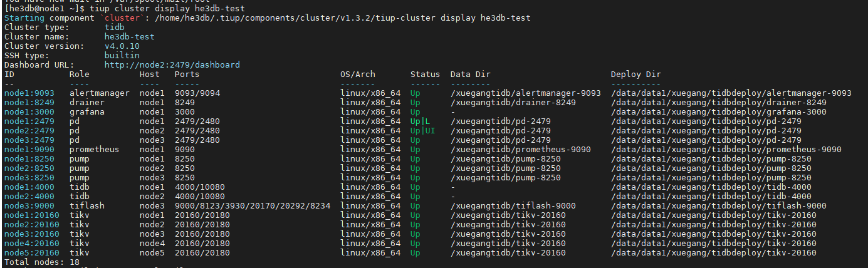Open the node2:2479 dashboard URL

point(172,65)
